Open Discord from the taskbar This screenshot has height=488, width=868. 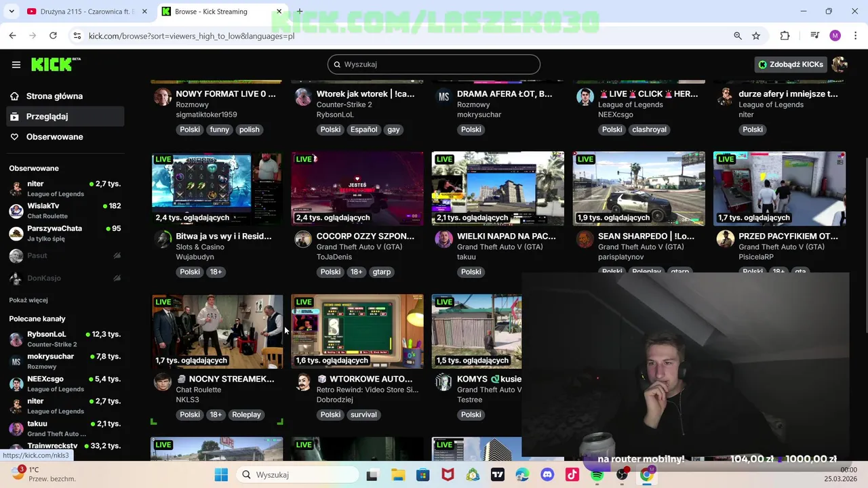pyautogui.click(x=547, y=475)
